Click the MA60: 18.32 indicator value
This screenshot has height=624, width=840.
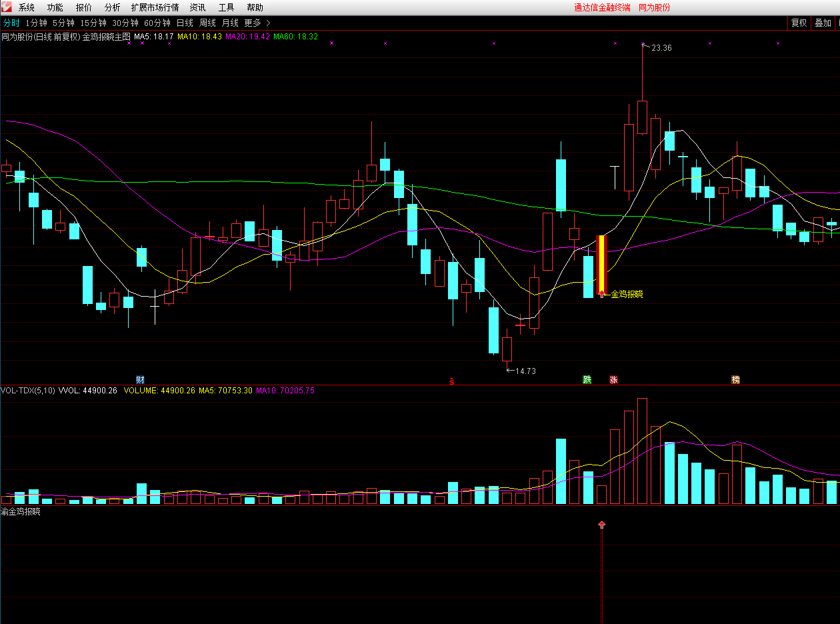[295, 37]
